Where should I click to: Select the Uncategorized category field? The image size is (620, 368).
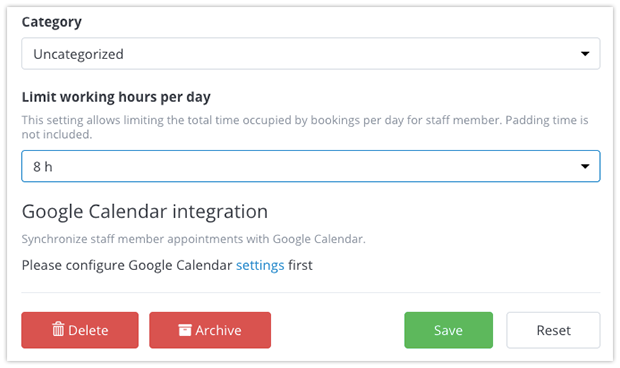(x=311, y=54)
